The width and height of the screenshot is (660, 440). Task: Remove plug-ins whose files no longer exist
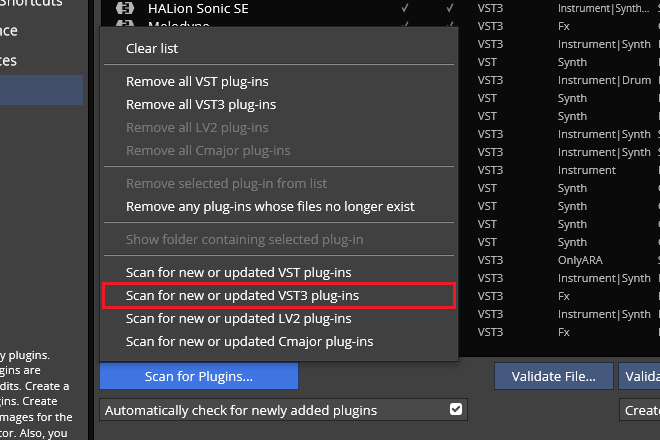tap(270, 207)
